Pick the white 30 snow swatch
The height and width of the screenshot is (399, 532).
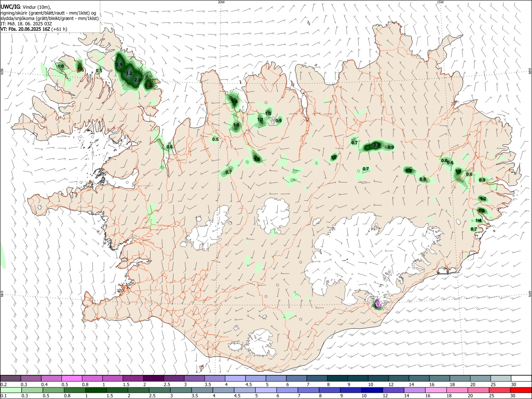click(x=520, y=379)
